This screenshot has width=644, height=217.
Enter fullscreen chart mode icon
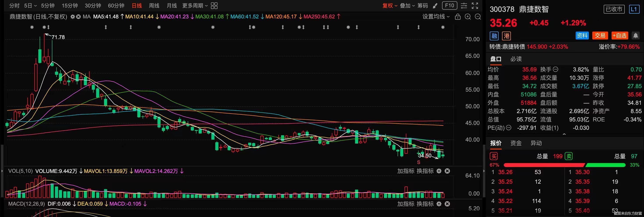tap(475, 5)
